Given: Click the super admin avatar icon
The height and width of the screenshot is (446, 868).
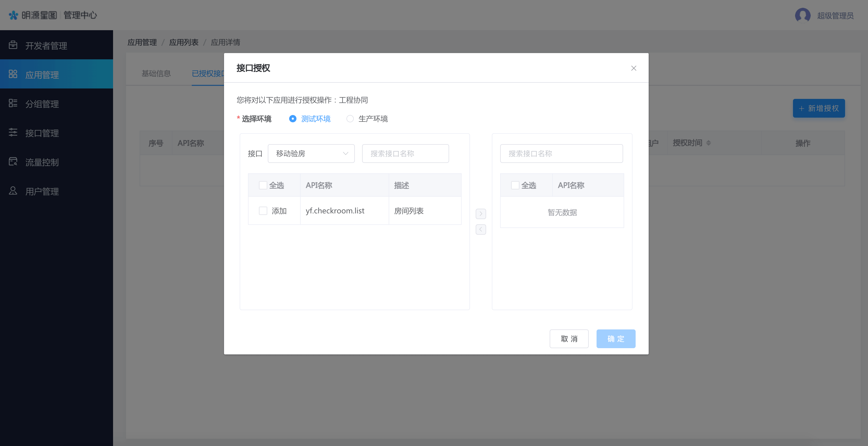Looking at the screenshot, I should pos(803,16).
